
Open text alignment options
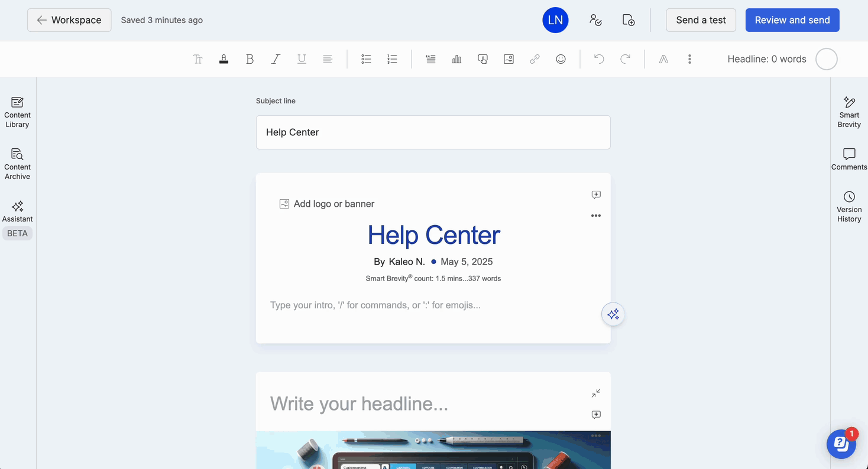tap(328, 59)
